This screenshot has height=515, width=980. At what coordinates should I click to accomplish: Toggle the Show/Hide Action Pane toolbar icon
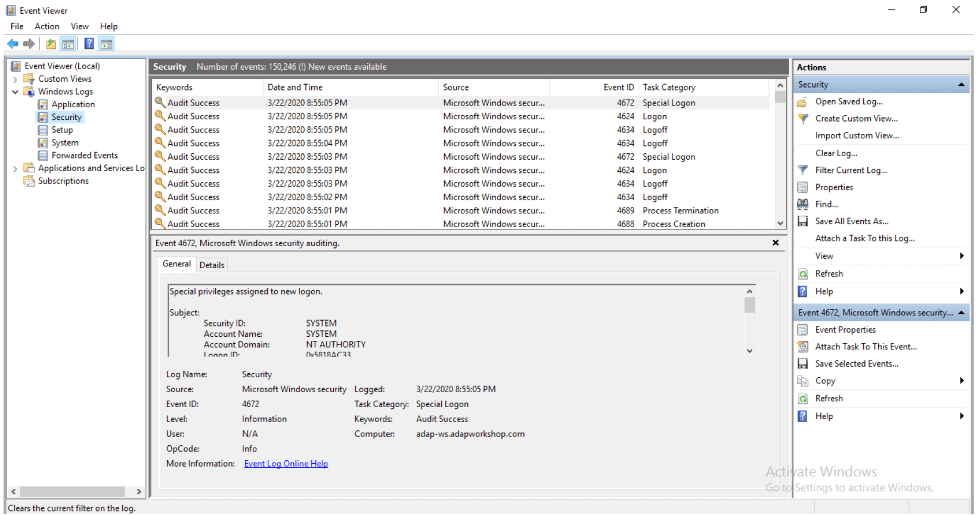click(x=106, y=44)
